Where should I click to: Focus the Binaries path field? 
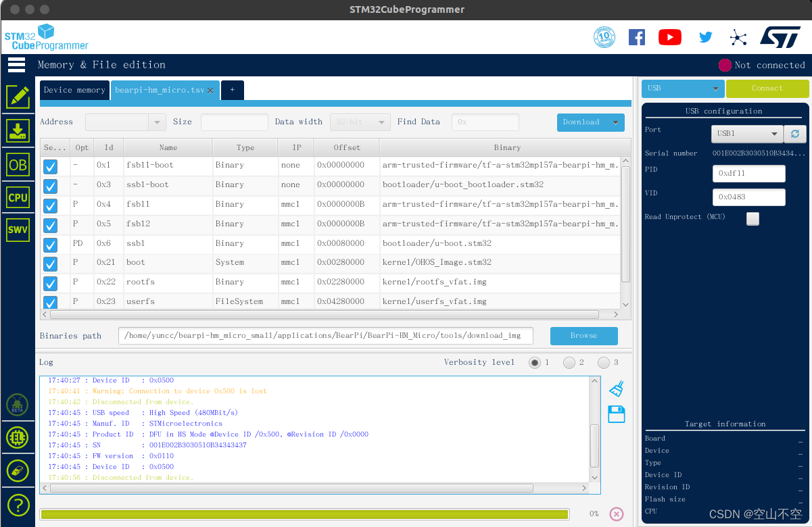[325, 336]
